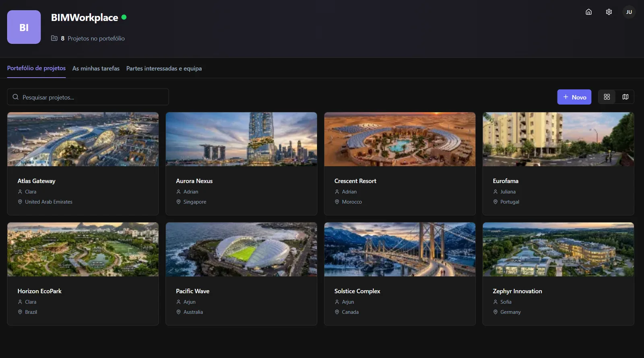Select the Portefólio de projetos tab
The width and height of the screenshot is (644, 358).
[x=36, y=68]
